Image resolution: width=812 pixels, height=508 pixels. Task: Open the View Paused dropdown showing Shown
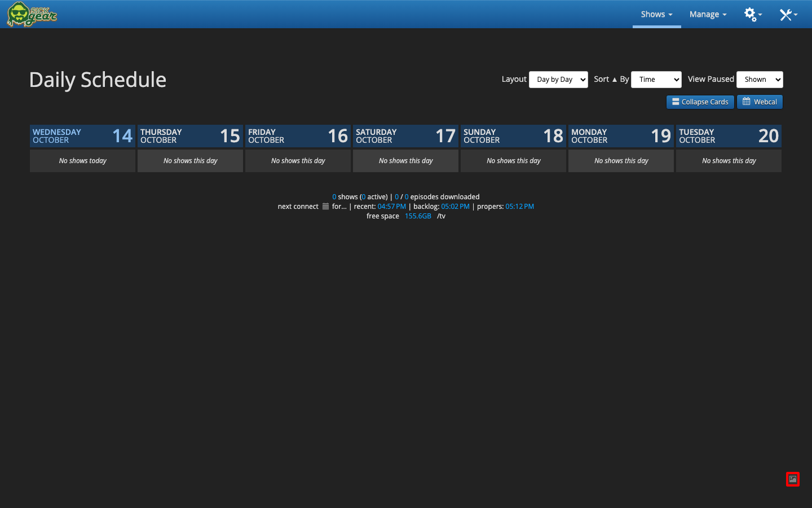[760, 80]
